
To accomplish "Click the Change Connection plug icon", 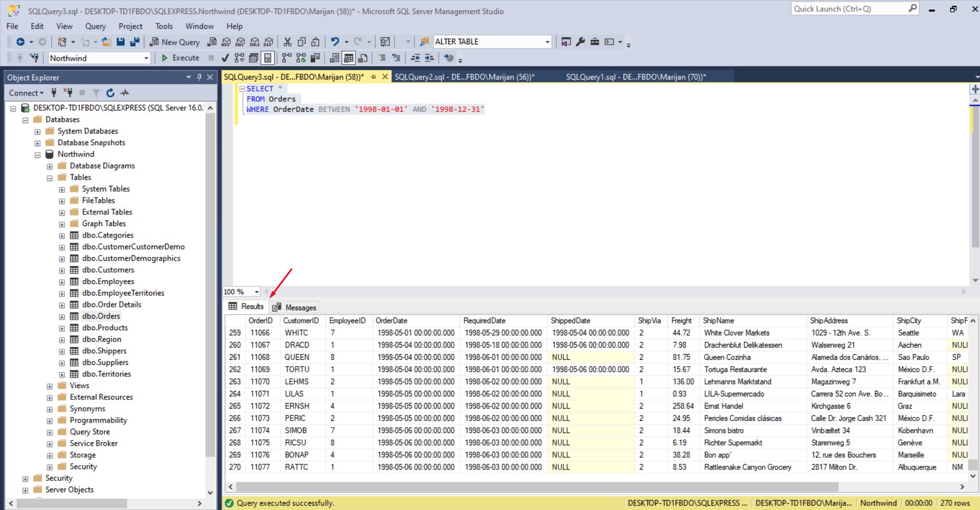I will tap(34, 58).
